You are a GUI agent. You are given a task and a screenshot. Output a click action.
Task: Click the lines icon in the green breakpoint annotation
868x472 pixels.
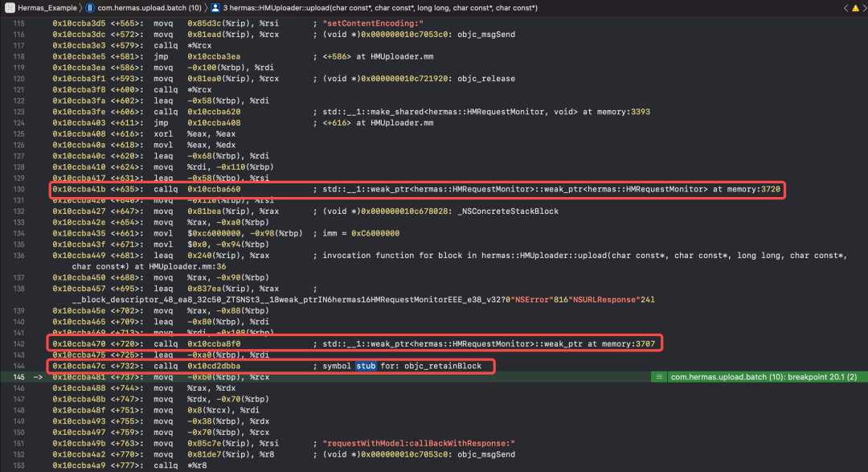659,377
